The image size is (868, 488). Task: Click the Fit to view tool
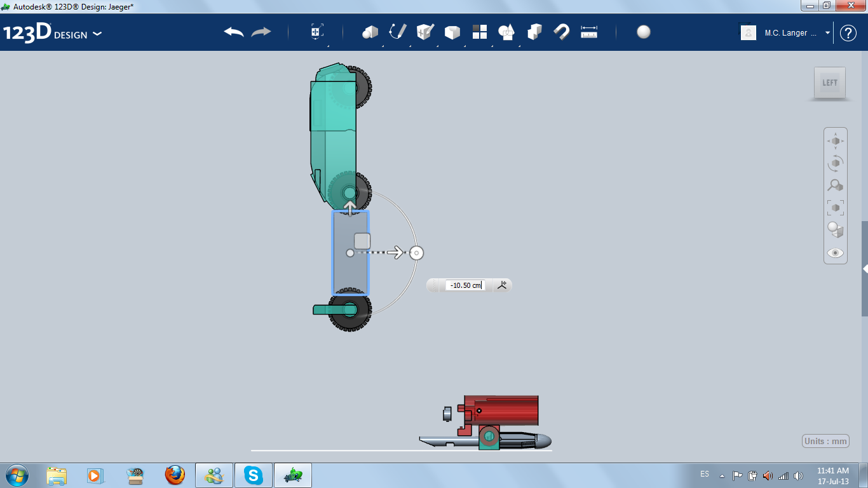point(836,207)
